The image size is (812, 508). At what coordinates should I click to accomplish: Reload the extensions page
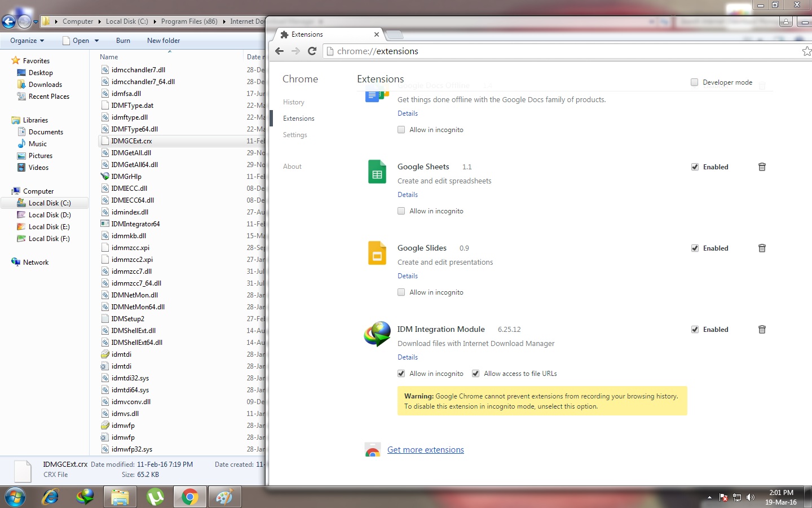click(x=312, y=51)
